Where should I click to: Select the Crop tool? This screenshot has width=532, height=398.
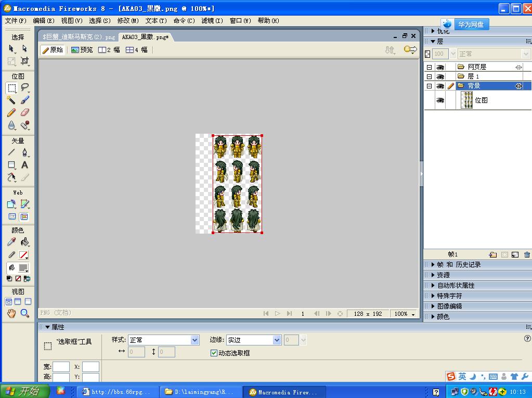pos(25,61)
